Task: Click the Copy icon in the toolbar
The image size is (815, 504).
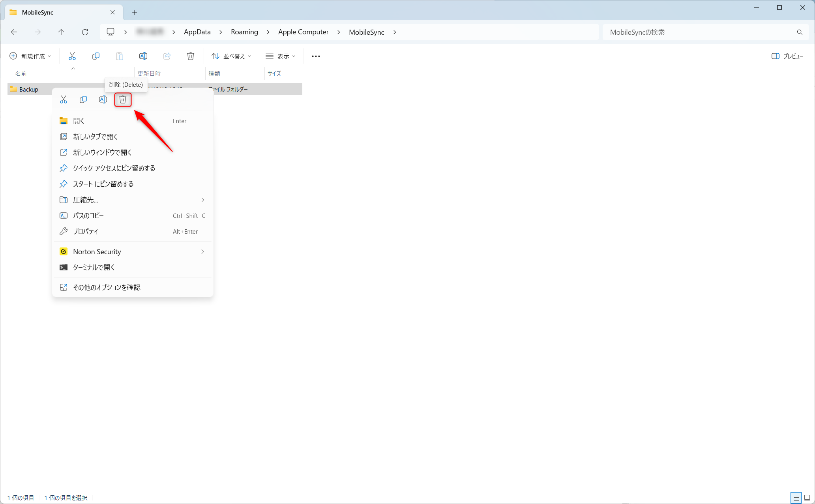Action: [96, 56]
